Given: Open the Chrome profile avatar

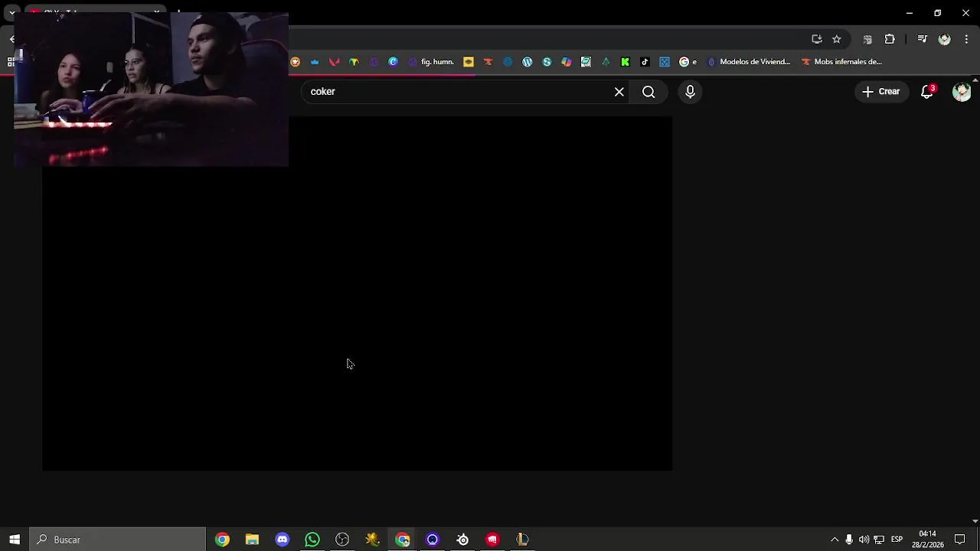Looking at the screenshot, I should [x=945, y=39].
